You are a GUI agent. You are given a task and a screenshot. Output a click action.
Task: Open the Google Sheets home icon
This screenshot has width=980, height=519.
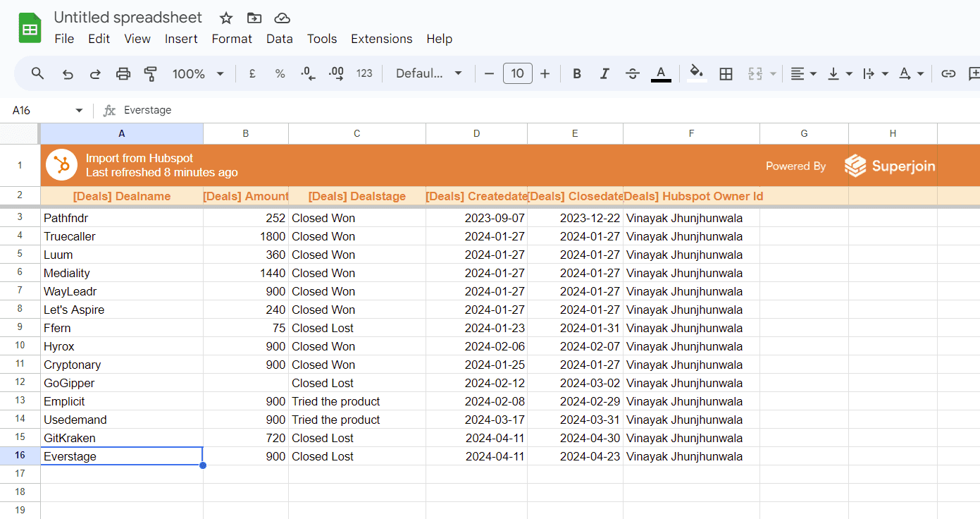click(x=30, y=28)
